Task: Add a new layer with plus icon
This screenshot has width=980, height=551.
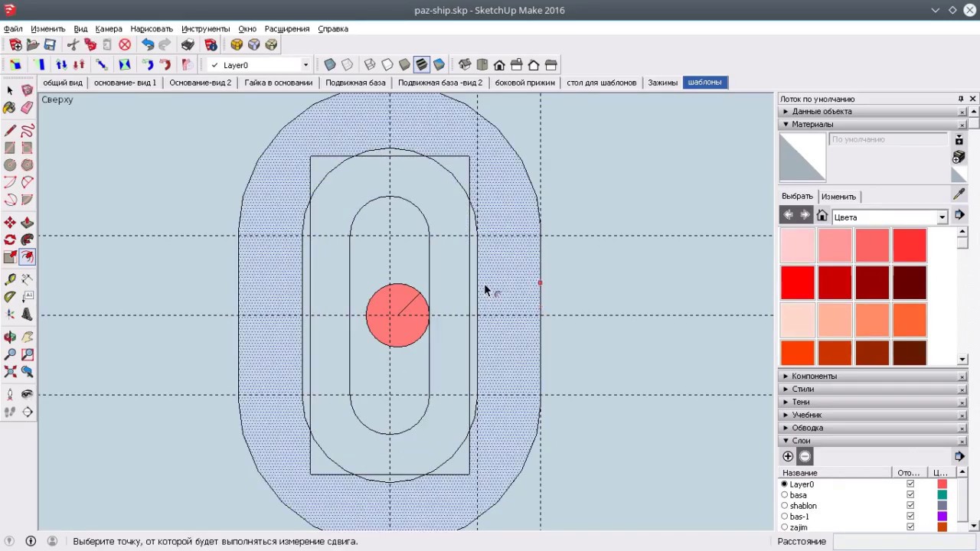Action: 788,456
